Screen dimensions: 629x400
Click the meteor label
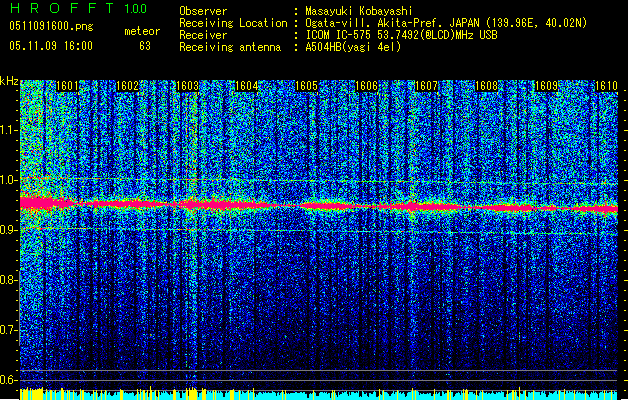tap(142, 31)
